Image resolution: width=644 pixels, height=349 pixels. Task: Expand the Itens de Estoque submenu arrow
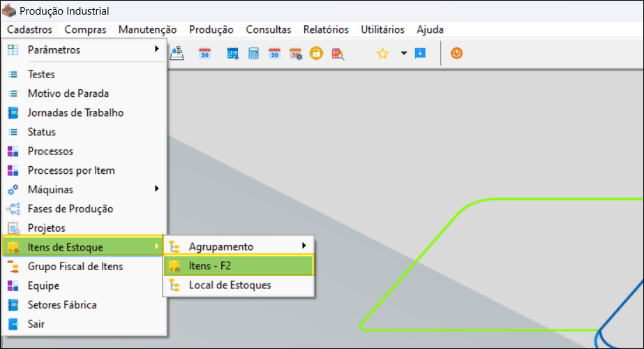tap(156, 246)
